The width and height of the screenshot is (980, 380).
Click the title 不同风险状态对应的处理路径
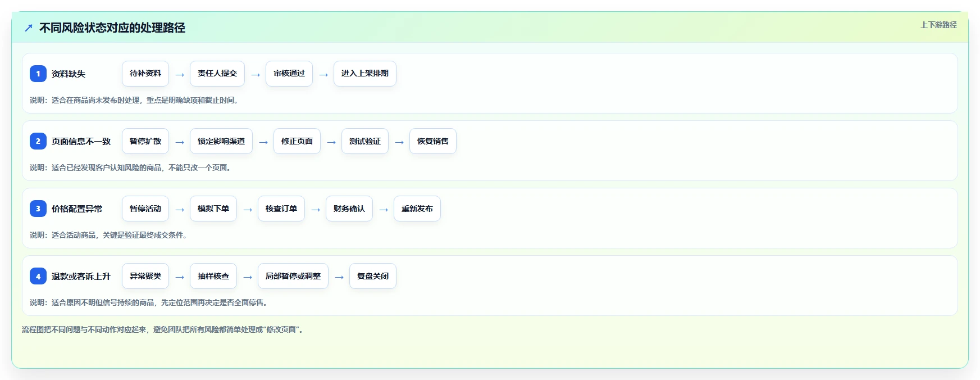(112, 28)
